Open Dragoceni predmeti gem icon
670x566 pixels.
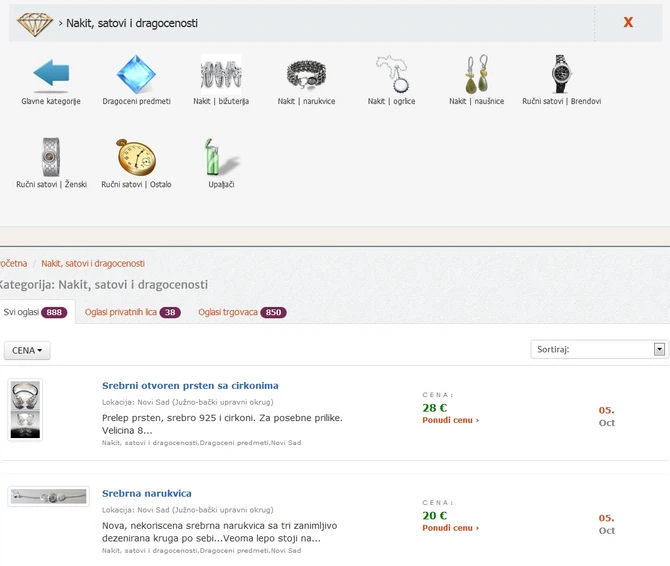(x=136, y=75)
